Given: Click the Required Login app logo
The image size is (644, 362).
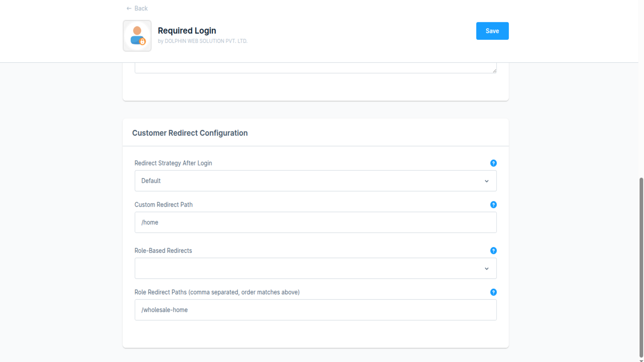Looking at the screenshot, I should (x=137, y=36).
